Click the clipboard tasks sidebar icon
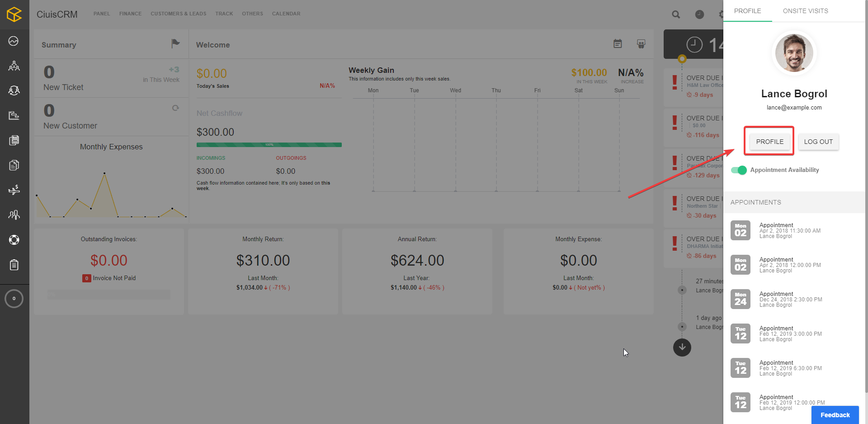Image resolution: width=868 pixels, height=424 pixels. pos(14,265)
